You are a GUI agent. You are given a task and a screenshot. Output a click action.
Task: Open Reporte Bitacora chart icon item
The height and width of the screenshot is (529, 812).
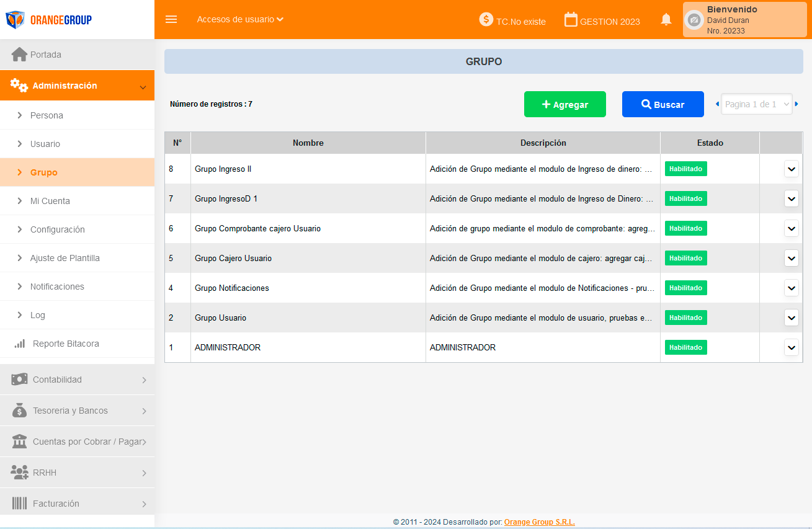tap(20, 344)
